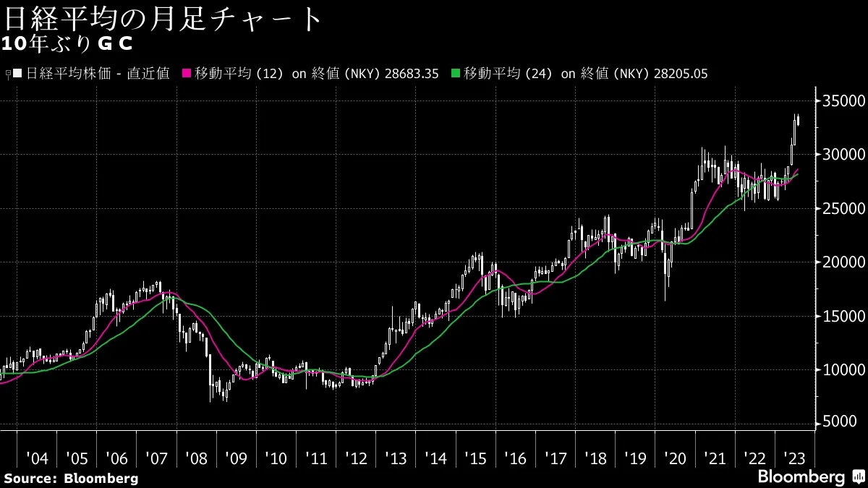Viewport: 868px width, 488px height.
Task: Select the black square marker for 日経平均株価
Action: click(x=17, y=73)
